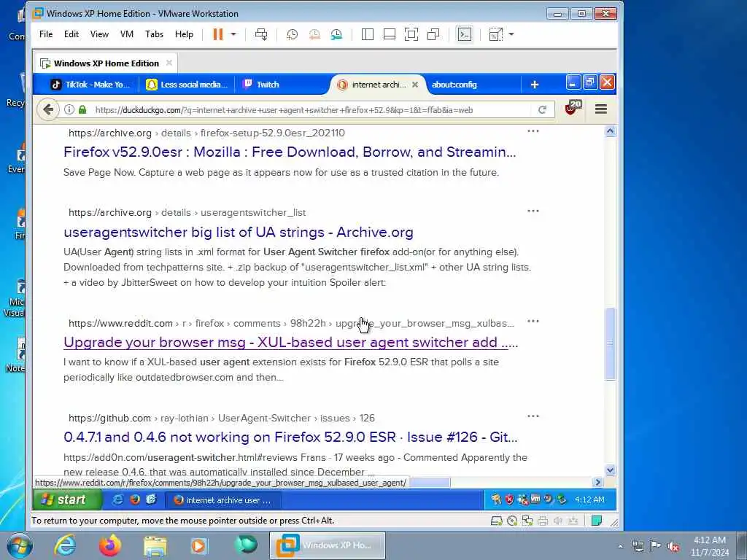Open the XP start button
Image resolution: width=747 pixels, height=560 pixels.
[x=67, y=499]
